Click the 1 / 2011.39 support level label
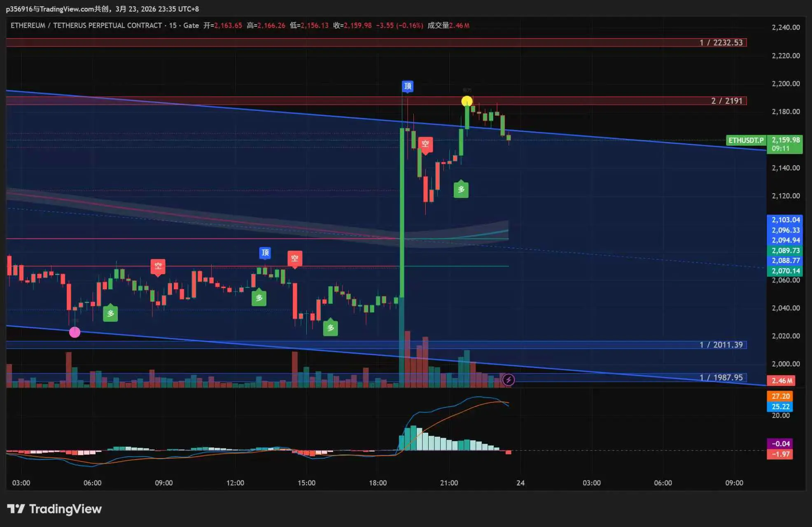Viewport: 812px width, 527px height. [x=721, y=345]
